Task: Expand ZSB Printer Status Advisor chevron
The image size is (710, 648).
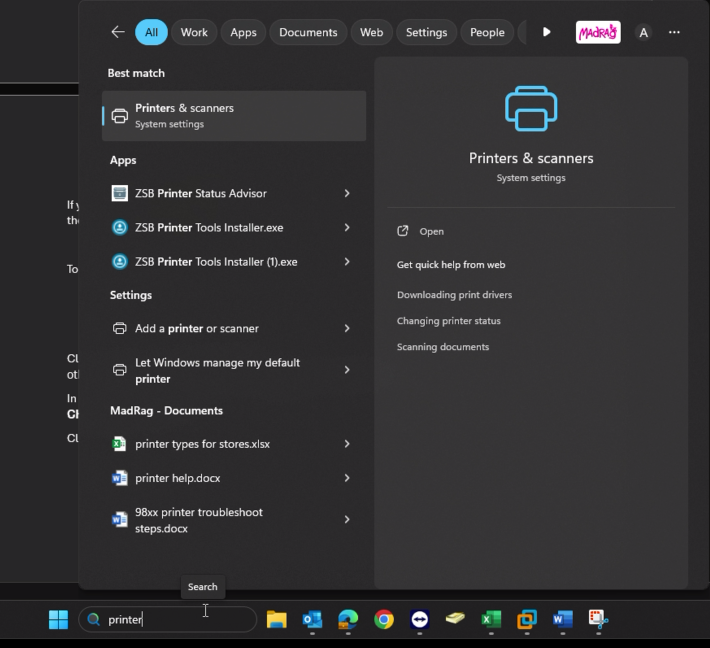Action: (x=347, y=193)
